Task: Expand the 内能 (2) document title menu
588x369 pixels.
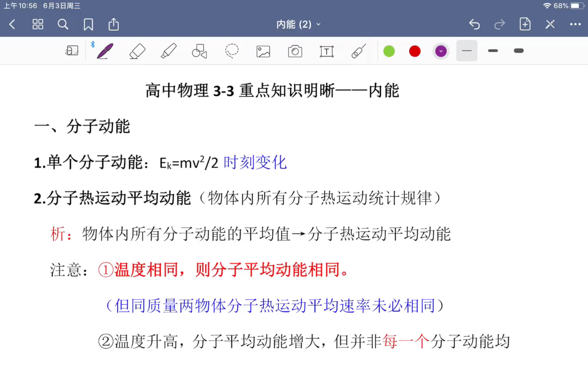Action: coord(298,25)
